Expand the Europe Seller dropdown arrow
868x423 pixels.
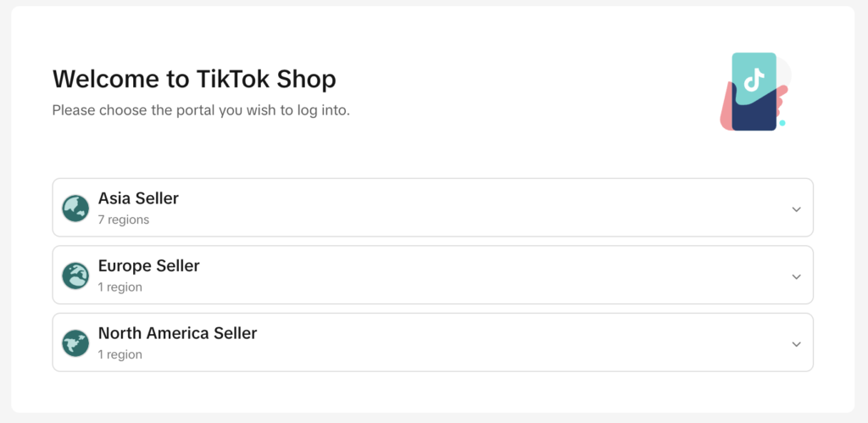[796, 276]
